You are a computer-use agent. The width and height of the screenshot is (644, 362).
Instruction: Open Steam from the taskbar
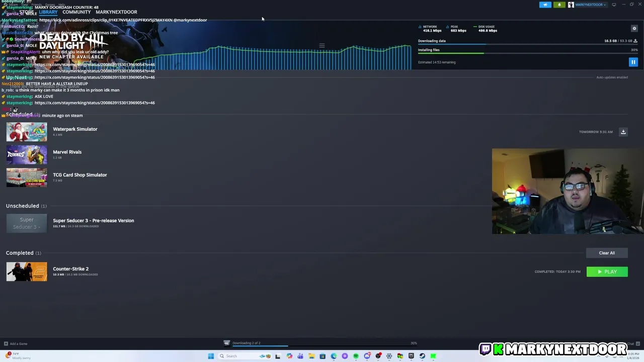point(422,356)
